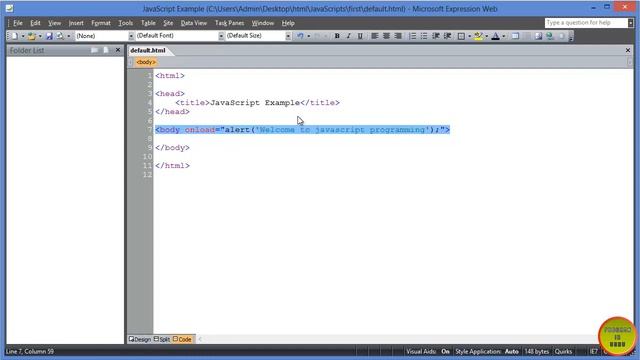640x360 pixels.
Task: Align text left
Action: pos(374,36)
